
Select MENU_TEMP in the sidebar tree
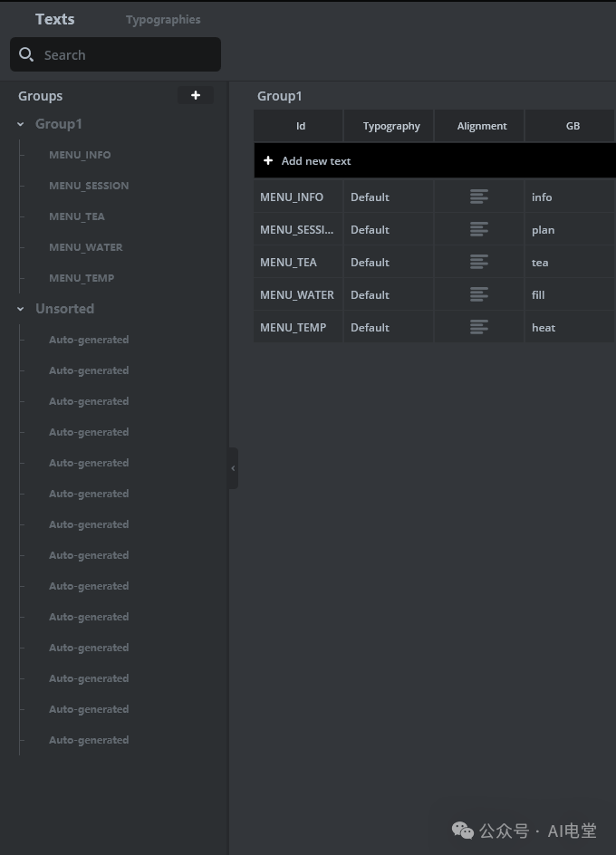[82, 277]
